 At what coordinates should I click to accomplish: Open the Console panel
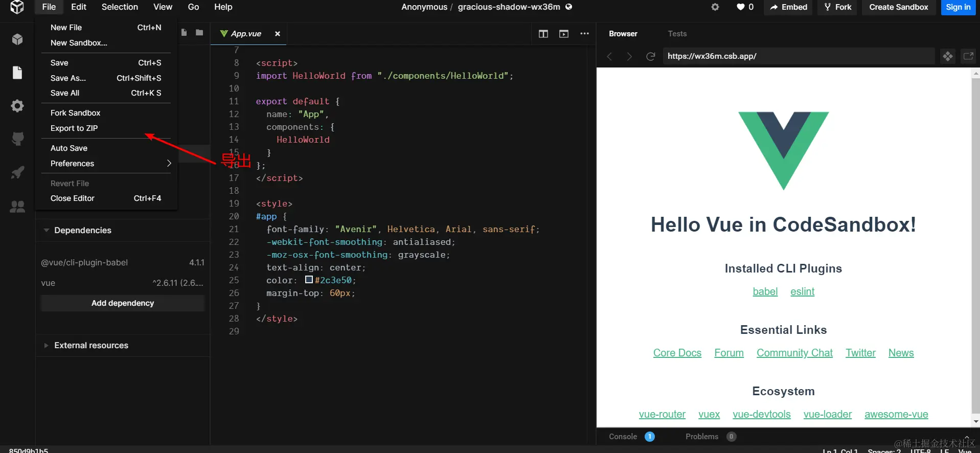click(x=631, y=437)
